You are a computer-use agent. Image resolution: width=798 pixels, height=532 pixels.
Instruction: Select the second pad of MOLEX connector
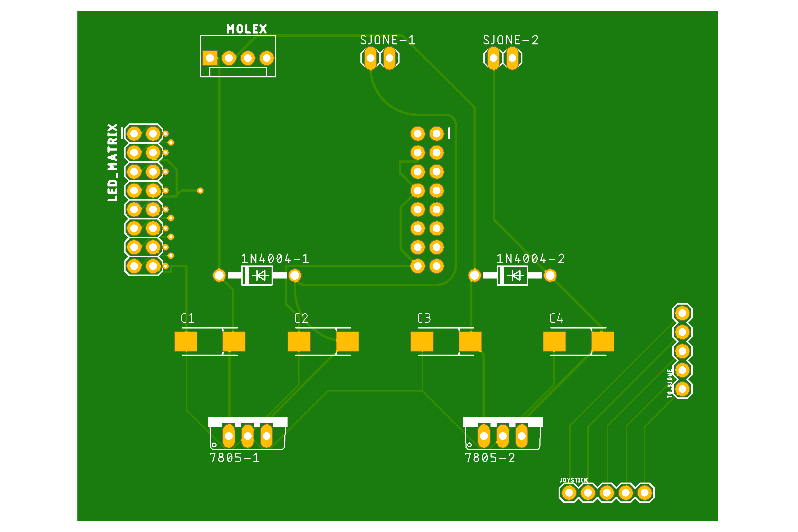[229, 58]
